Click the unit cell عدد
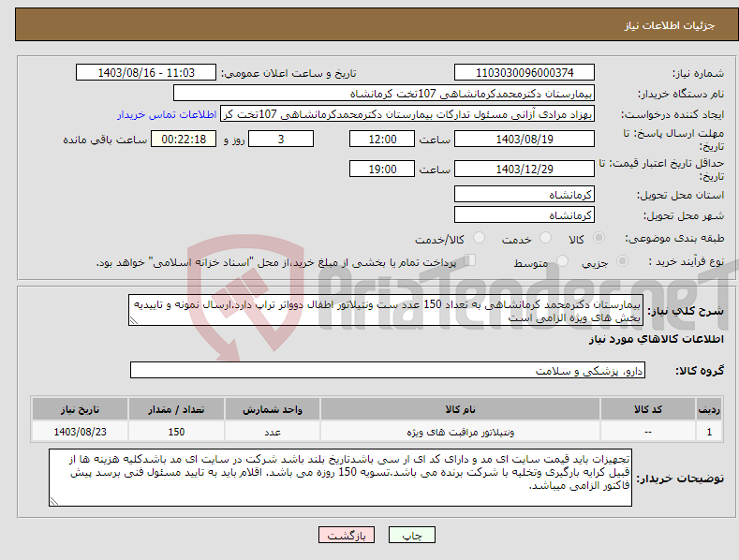739x560 pixels. click(273, 432)
